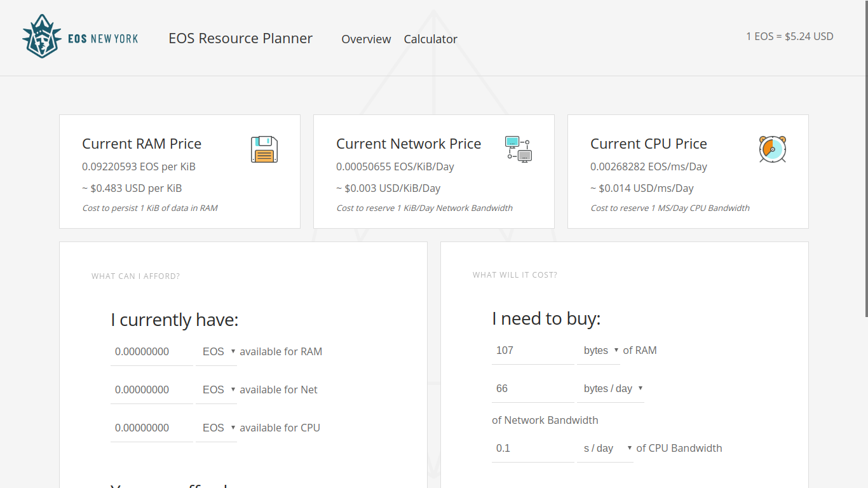Screen dimensions: 868x488
Task: Click 0.00268282 EOS/ms/Day value
Action: [649, 167]
